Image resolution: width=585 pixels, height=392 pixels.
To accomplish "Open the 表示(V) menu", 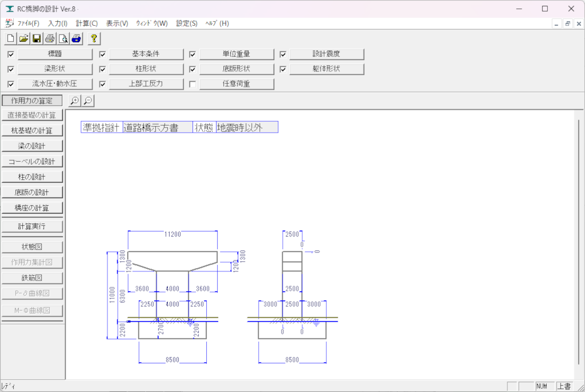I will coord(117,23).
